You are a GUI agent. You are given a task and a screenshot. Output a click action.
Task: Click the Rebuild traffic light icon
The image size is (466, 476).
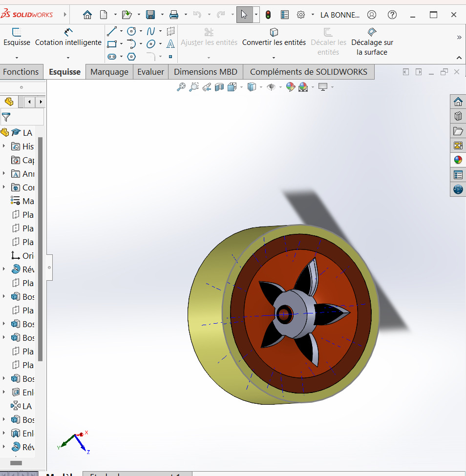point(268,15)
